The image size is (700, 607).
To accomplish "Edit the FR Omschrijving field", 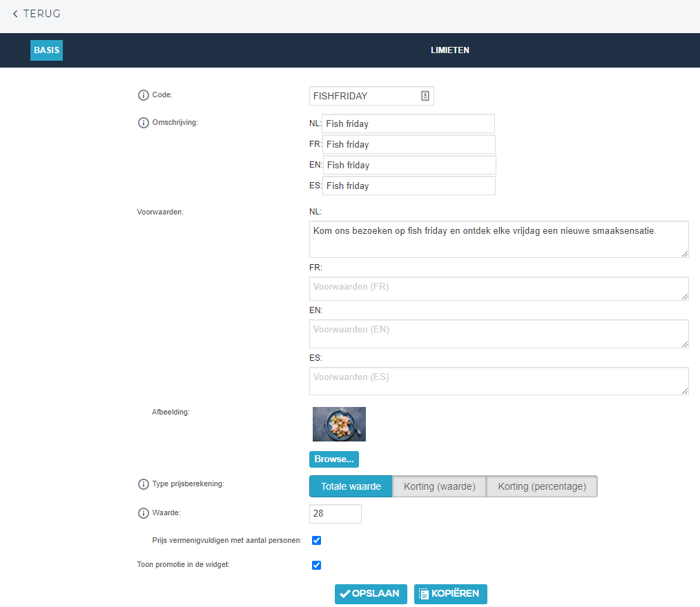I will (x=409, y=144).
